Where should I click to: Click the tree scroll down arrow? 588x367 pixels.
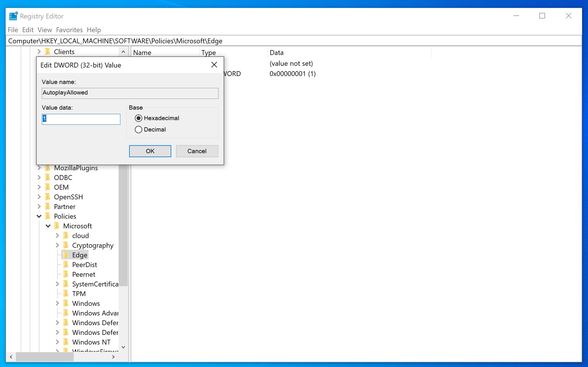pos(123,347)
